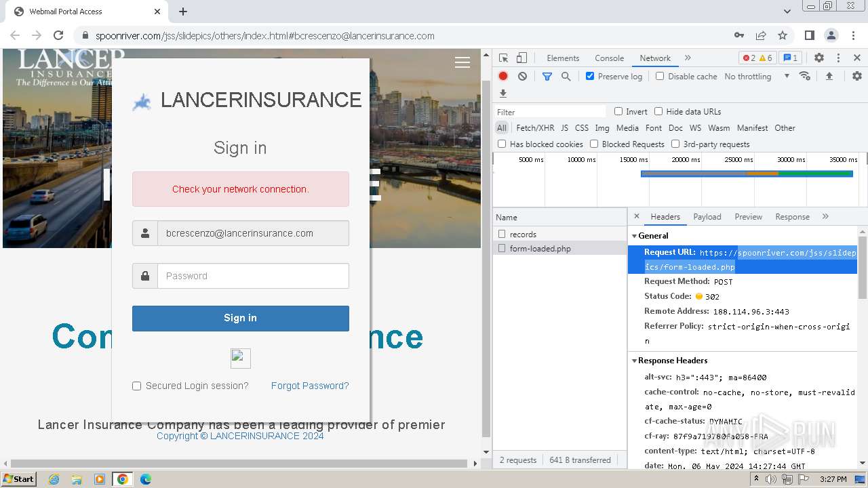
Task: Open a new browser tab
Action: [x=183, y=12]
